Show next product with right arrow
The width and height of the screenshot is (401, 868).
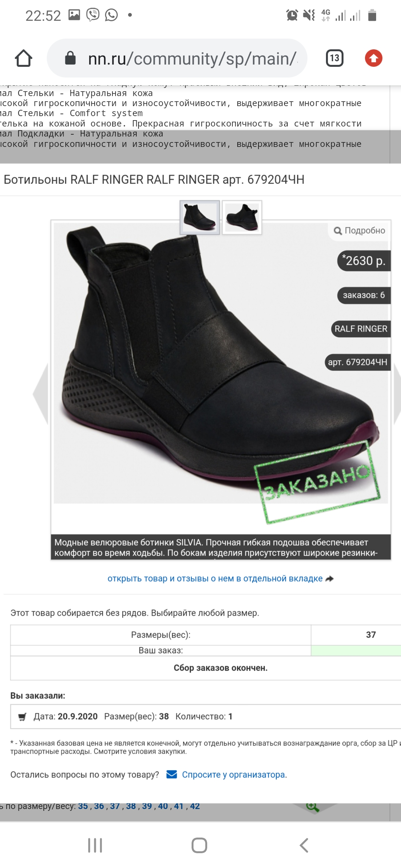(397, 394)
